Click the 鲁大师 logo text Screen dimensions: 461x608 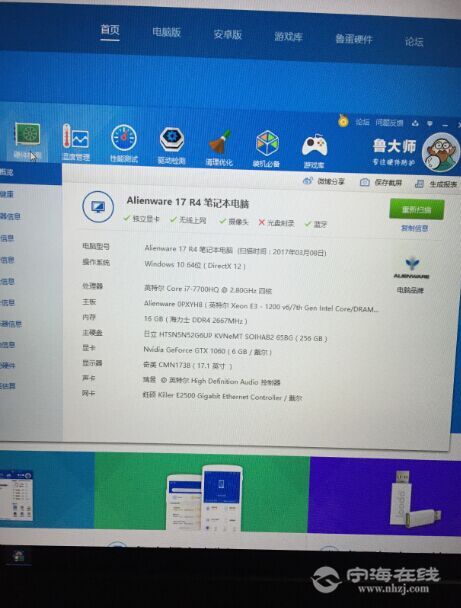394,147
